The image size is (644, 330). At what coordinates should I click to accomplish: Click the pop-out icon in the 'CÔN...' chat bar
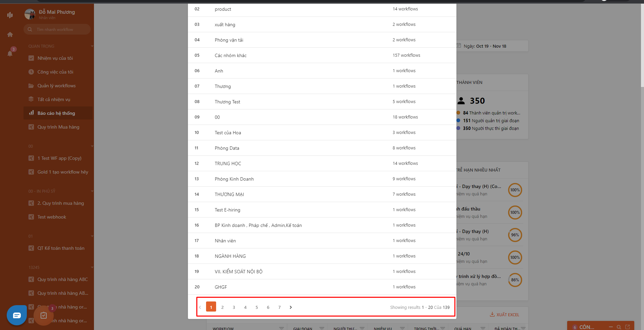[x=628, y=327]
